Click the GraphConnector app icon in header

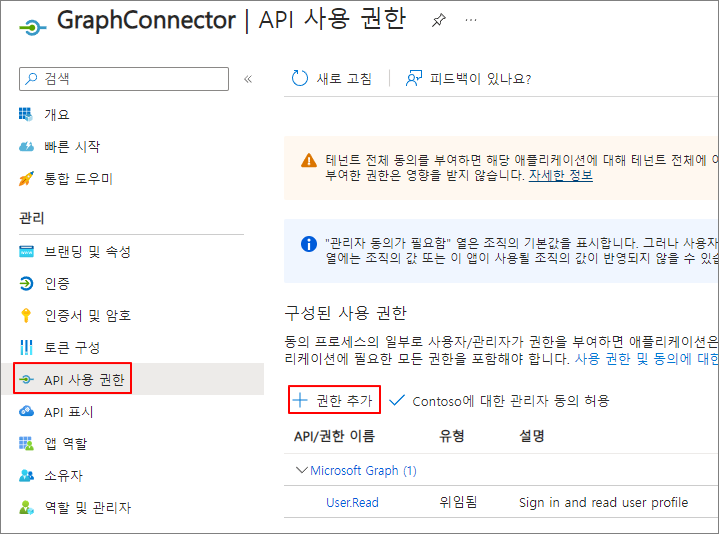pos(33,28)
